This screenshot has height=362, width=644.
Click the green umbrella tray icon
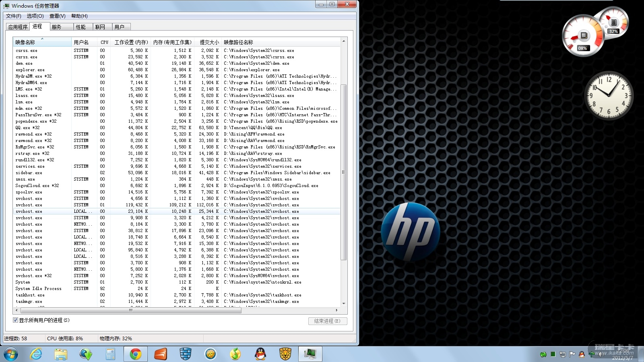point(591,354)
